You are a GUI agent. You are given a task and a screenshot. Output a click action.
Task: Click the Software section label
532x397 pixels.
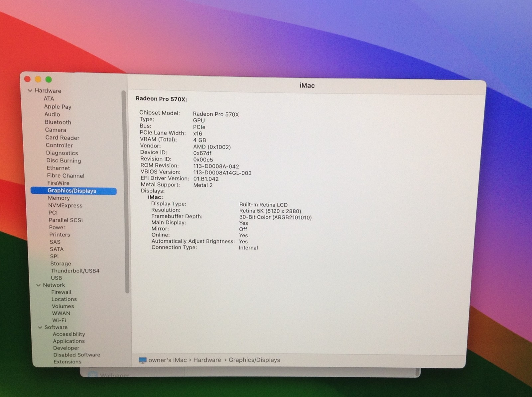(x=56, y=327)
